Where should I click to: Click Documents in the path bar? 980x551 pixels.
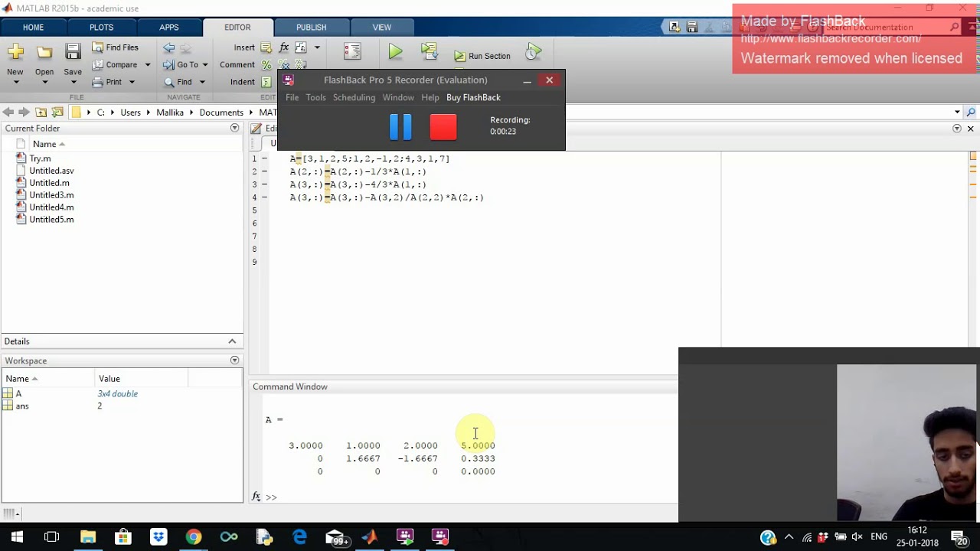[221, 112]
